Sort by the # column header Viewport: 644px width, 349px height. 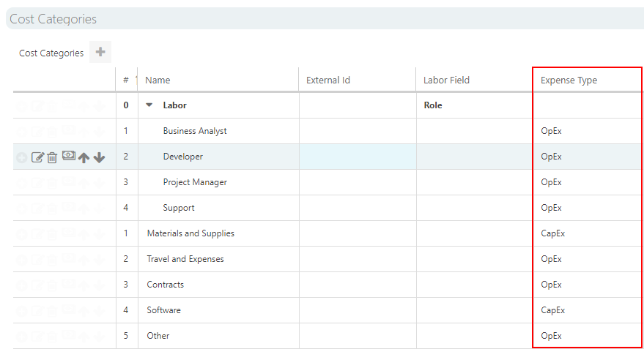pyautogui.click(x=126, y=80)
